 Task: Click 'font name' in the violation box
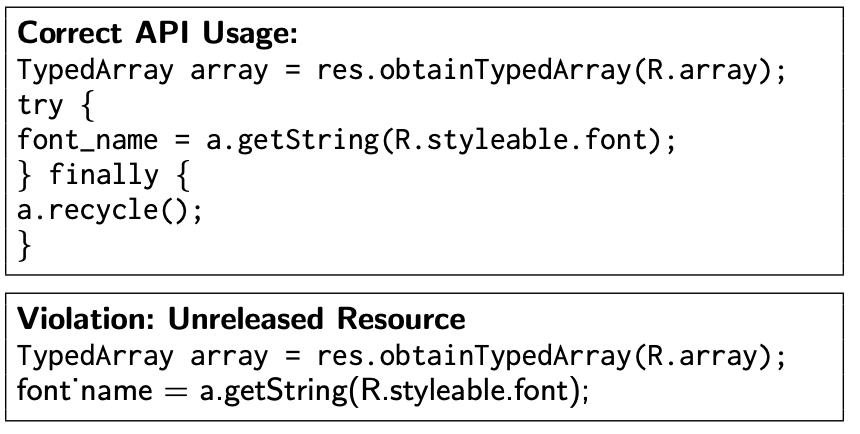tap(85, 391)
